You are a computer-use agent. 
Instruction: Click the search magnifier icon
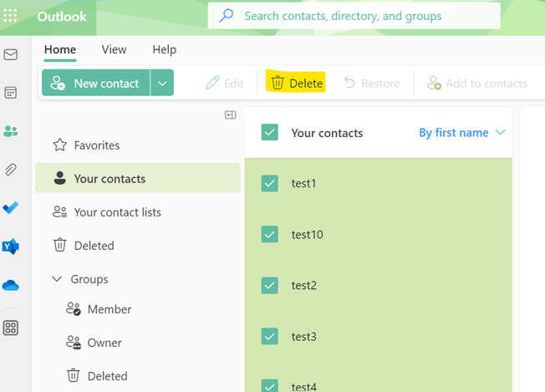point(227,16)
